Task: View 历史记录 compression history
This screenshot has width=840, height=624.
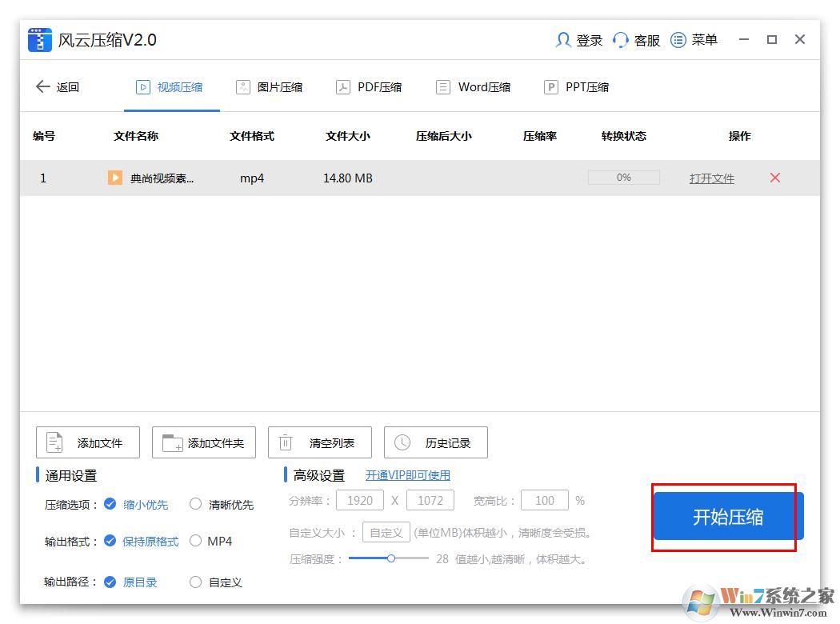Action: coord(435,442)
